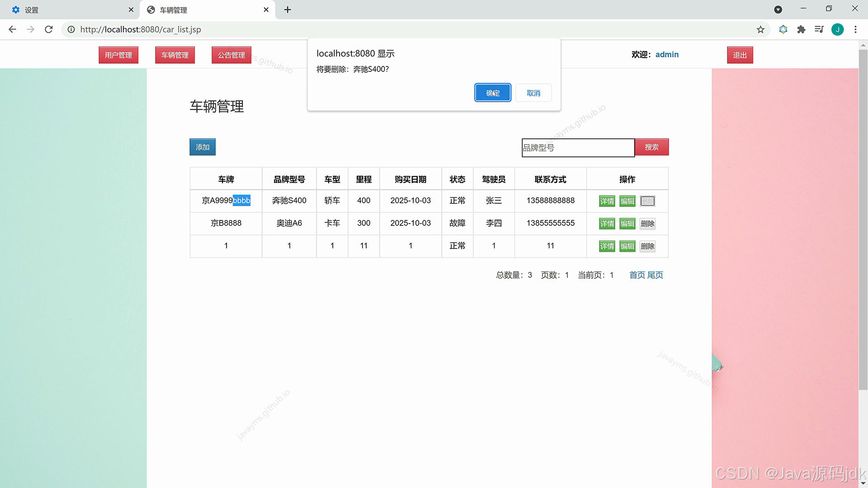Open the extensions puzzle icon

point(801,29)
